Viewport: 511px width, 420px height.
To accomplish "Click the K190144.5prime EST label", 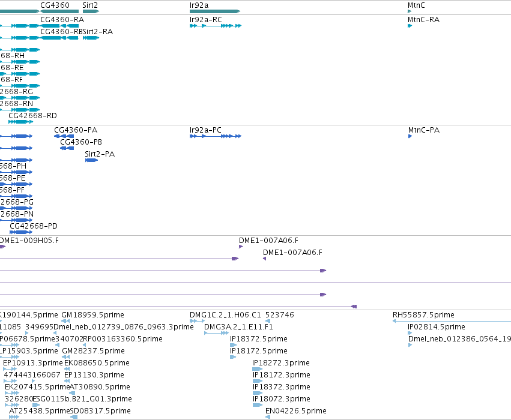I will [29, 315].
